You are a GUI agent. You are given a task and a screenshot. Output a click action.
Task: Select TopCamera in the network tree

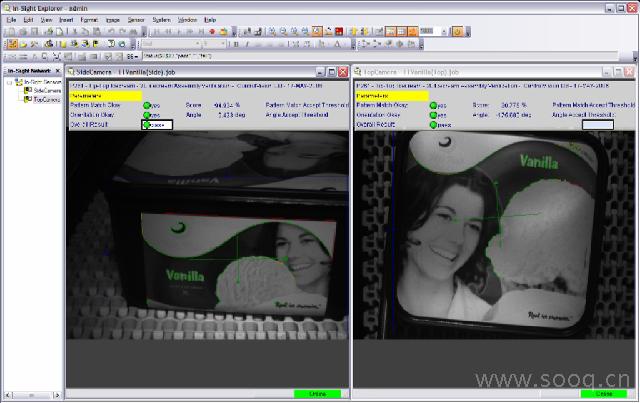tap(46, 100)
